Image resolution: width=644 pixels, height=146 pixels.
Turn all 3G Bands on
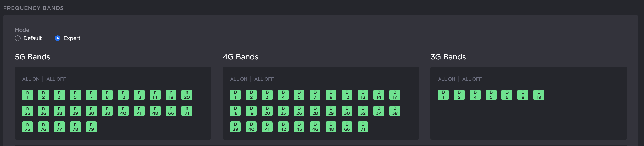(x=446, y=79)
